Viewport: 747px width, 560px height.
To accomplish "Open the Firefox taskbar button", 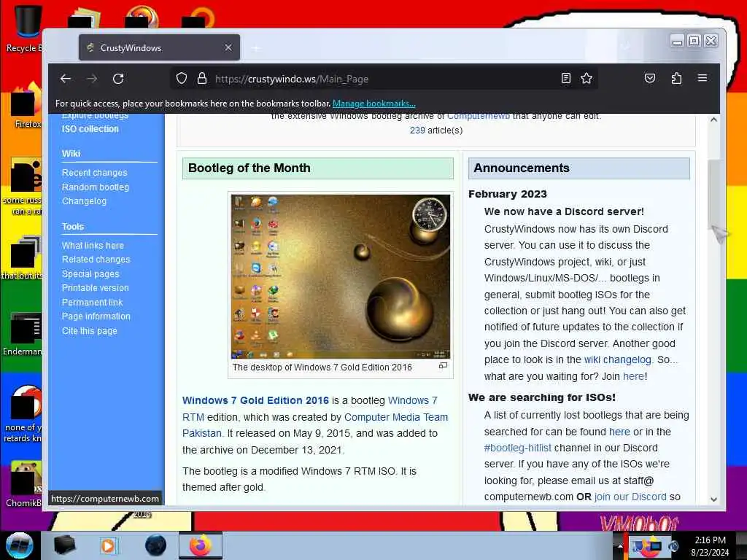I will click(x=201, y=545).
